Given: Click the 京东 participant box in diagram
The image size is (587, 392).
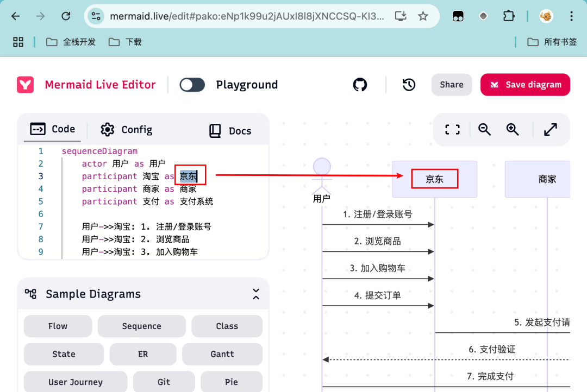Looking at the screenshot, I should click(x=434, y=179).
